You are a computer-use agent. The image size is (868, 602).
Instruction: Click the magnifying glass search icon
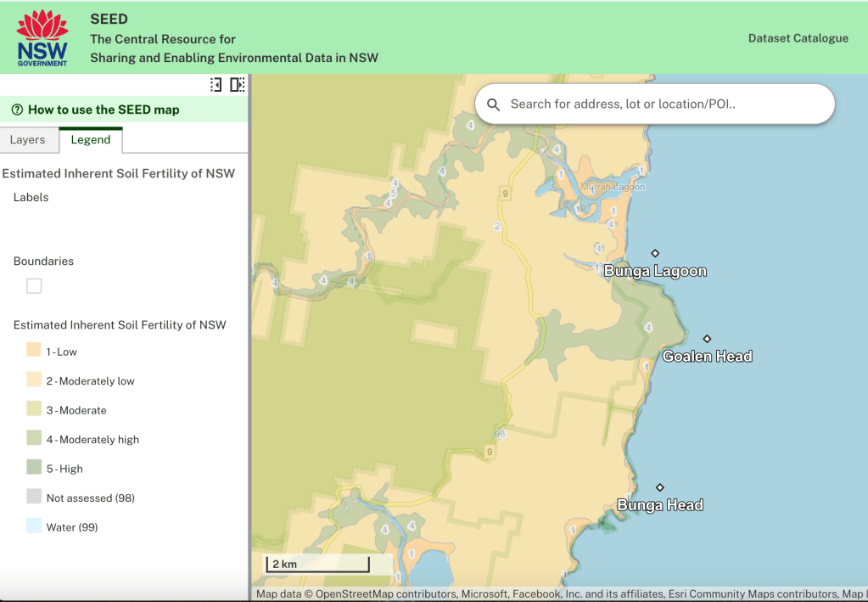pyautogui.click(x=493, y=104)
